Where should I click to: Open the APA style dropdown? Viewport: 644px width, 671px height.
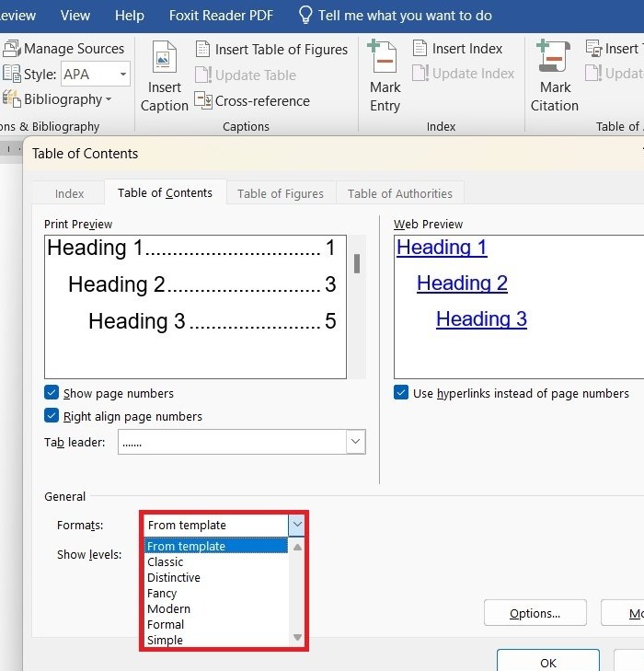pyautogui.click(x=123, y=74)
